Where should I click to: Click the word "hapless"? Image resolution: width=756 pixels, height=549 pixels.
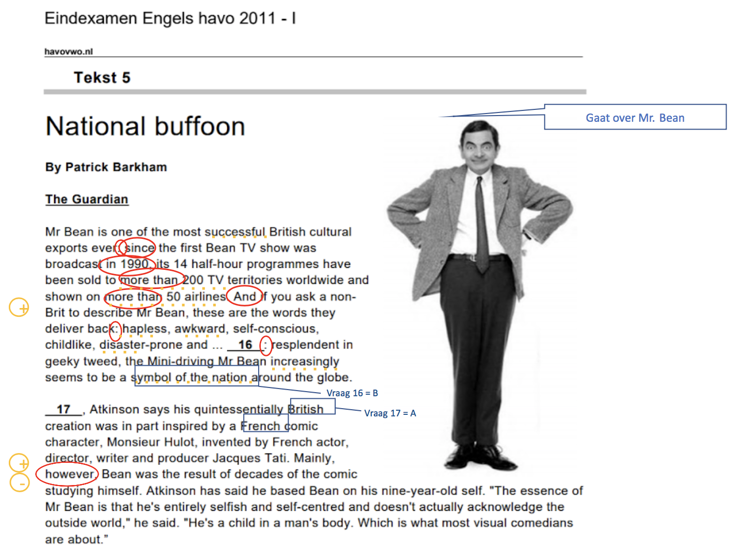click(x=145, y=329)
